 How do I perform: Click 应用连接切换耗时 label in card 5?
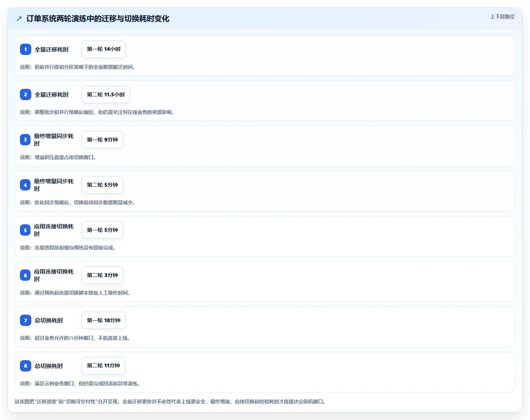[54, 230]
